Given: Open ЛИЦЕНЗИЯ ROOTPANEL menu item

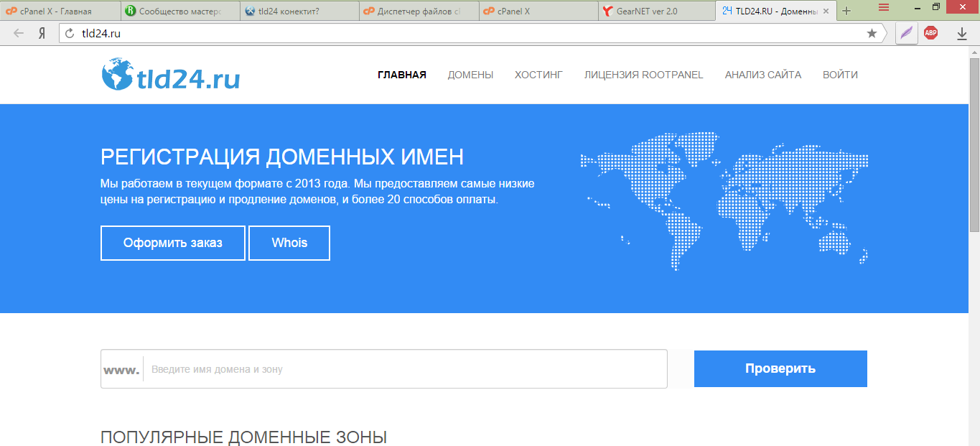Looking at the screenshot, I should (643, 75).
